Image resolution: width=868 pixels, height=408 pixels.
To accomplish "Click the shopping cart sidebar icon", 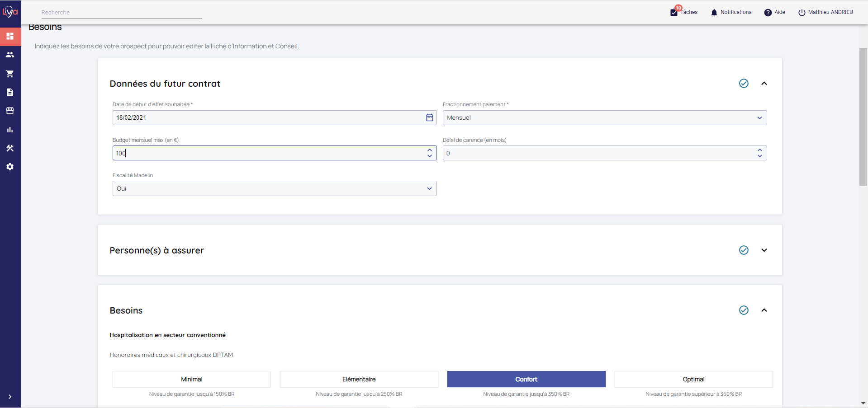I will (x=10, y=74).
